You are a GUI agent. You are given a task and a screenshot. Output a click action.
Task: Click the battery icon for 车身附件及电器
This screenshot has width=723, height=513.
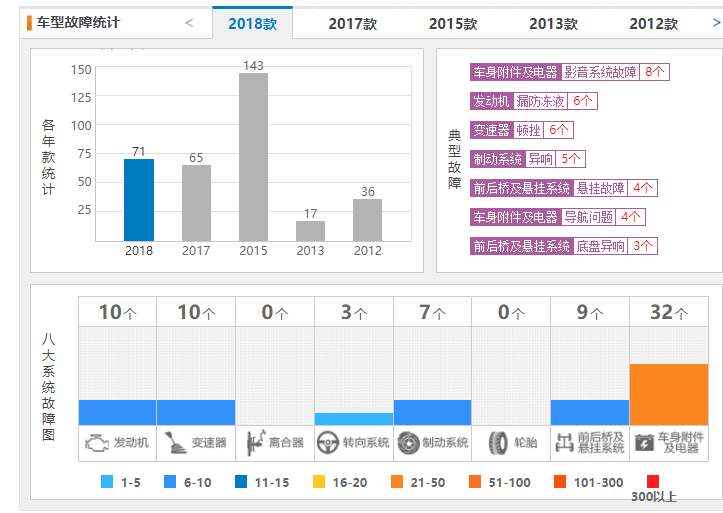coord(644,443)
